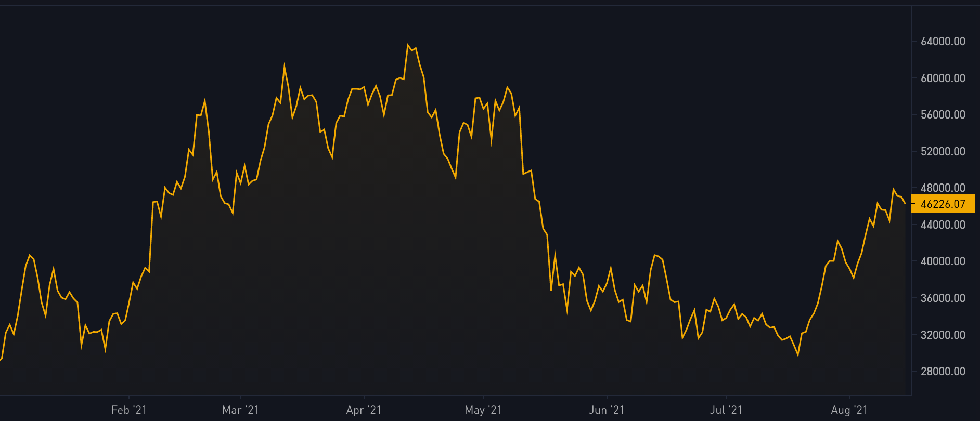Click the Jun '21 date label

[607, 410]
